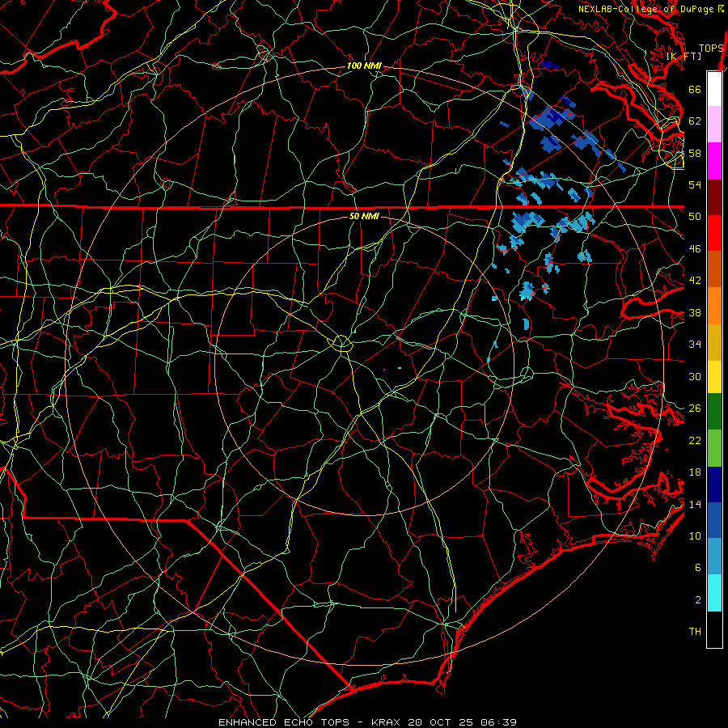Viewport: 728px width, 728px height.
Task: Click the '42' legend value
Action: (695, 281)
